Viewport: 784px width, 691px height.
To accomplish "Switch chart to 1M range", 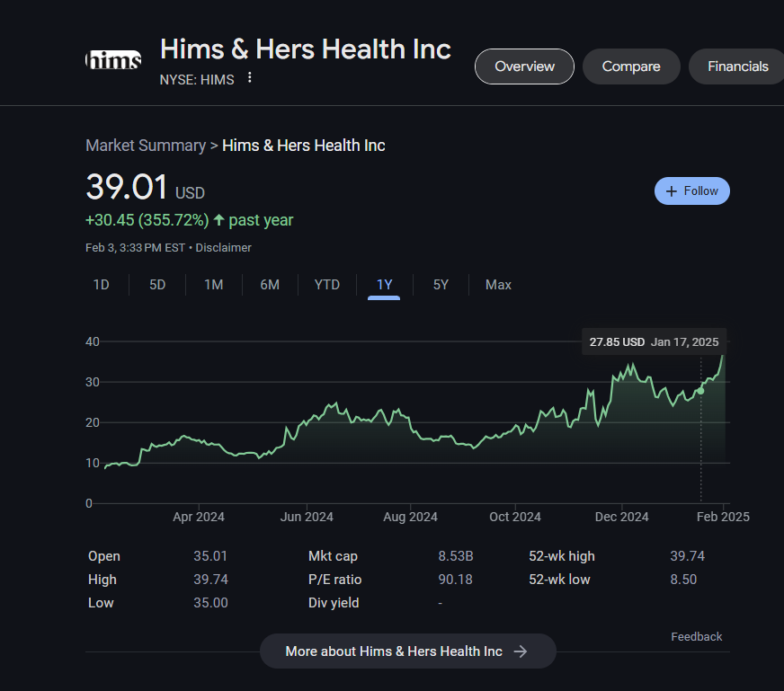I will pos(213,285).
